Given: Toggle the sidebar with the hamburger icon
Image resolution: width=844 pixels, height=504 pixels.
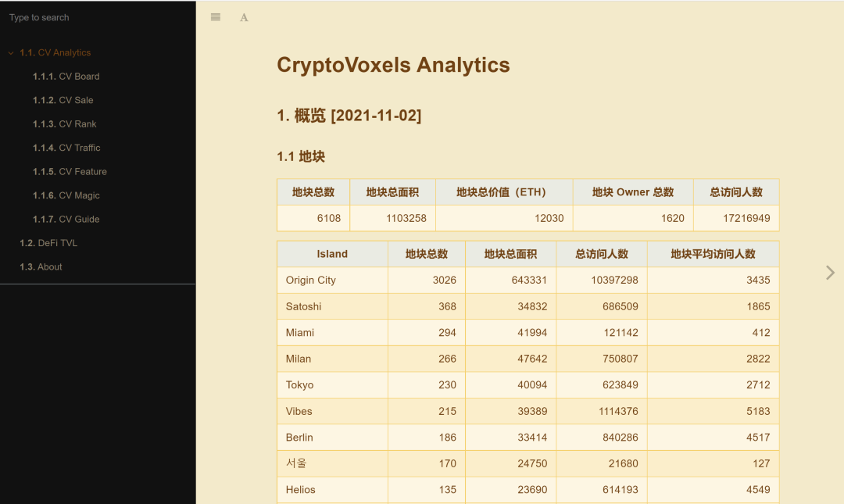Looking at the screenshot, I should click(216, 17).
